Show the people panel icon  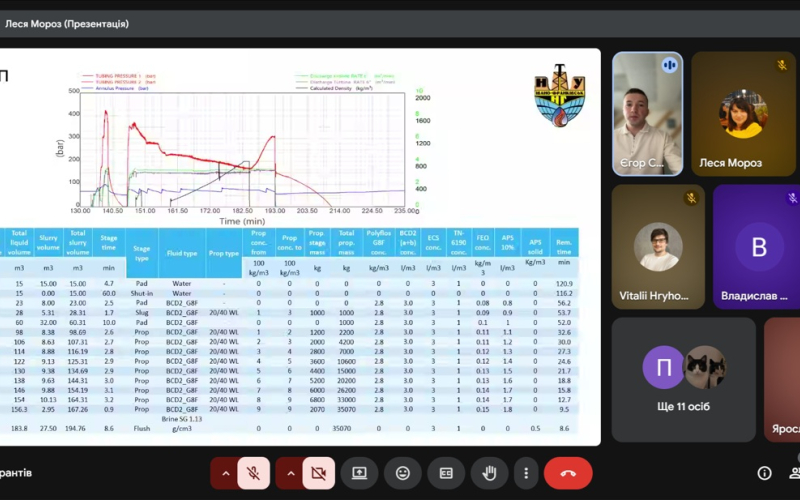795,473
